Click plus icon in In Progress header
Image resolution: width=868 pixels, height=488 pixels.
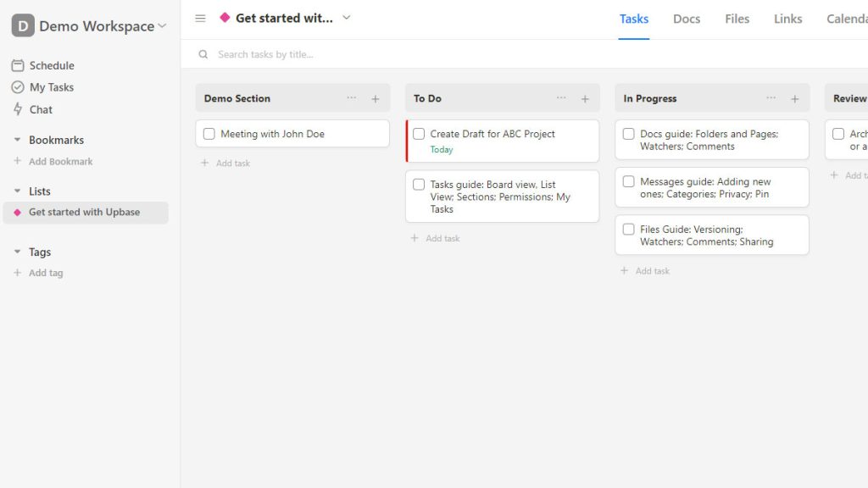795,99
